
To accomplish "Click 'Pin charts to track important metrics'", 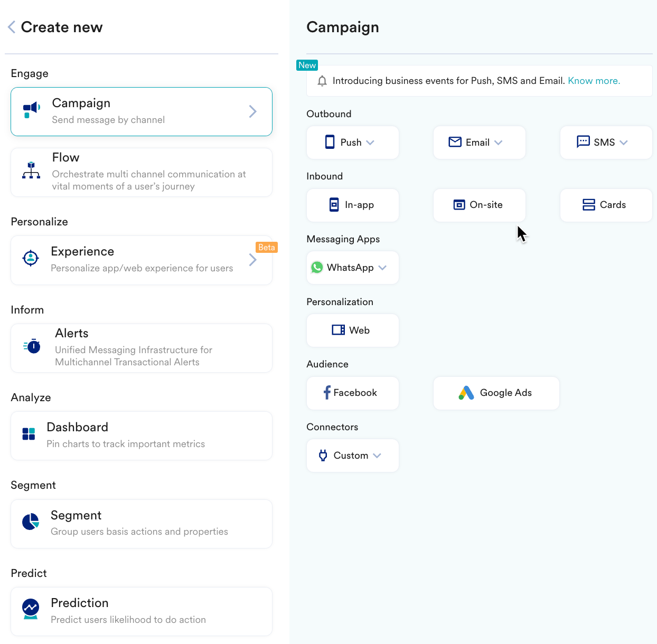I will 126,444.
